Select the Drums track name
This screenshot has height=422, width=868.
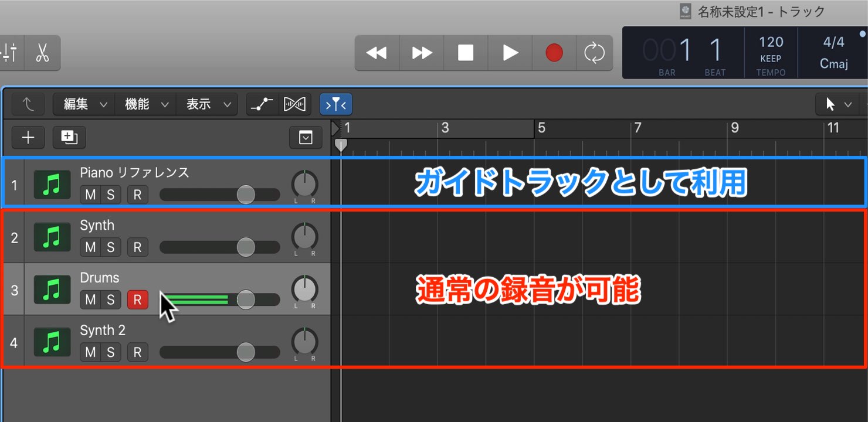click(100, 278)
